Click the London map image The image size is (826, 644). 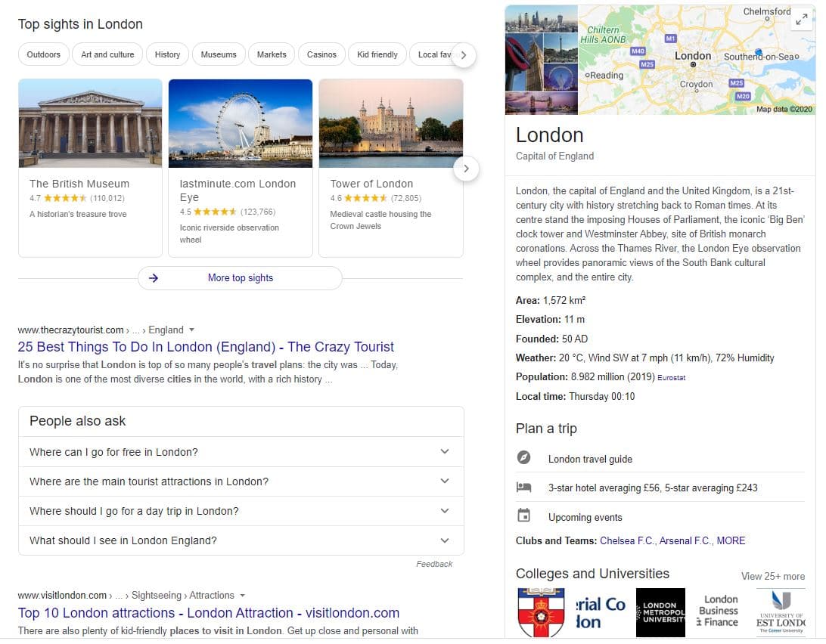tap(697, 60)
